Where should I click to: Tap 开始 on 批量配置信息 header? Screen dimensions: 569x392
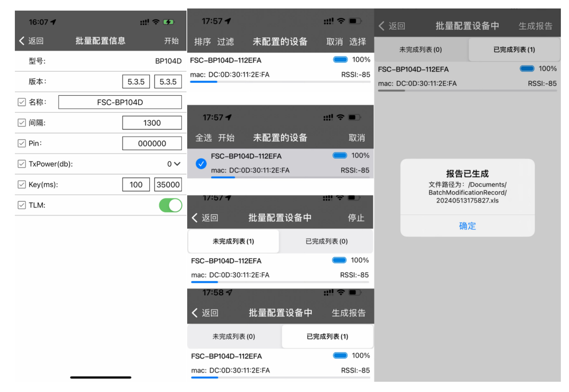171,41
